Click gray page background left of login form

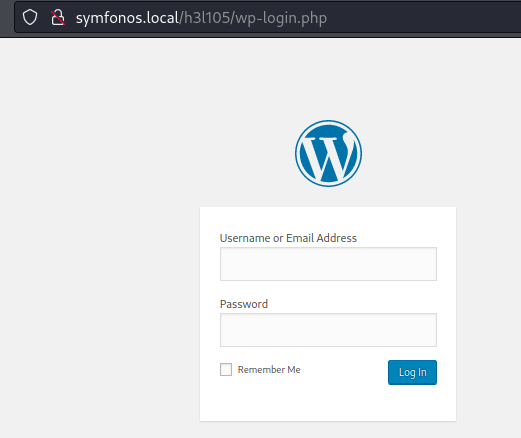coord(100,300)
